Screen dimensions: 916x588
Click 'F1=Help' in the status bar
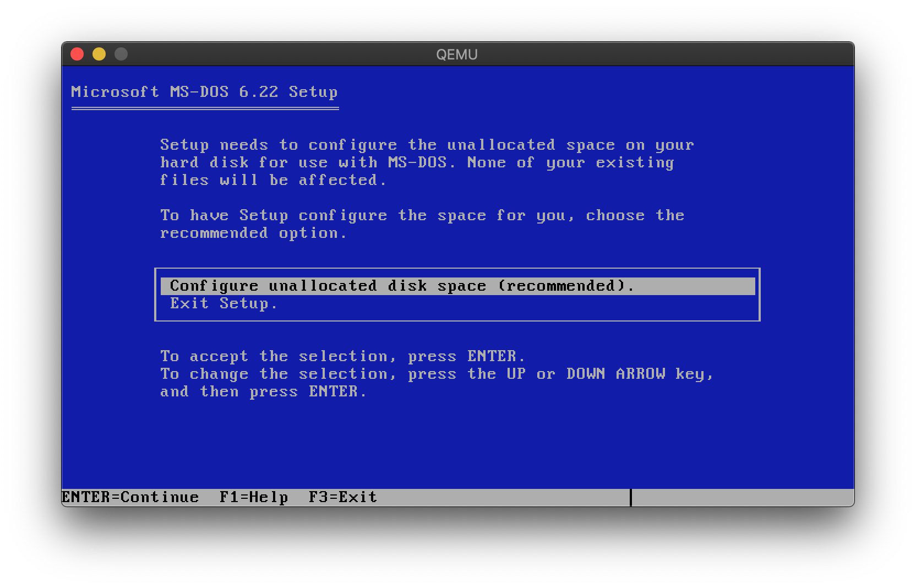click(x=254, y=497)
